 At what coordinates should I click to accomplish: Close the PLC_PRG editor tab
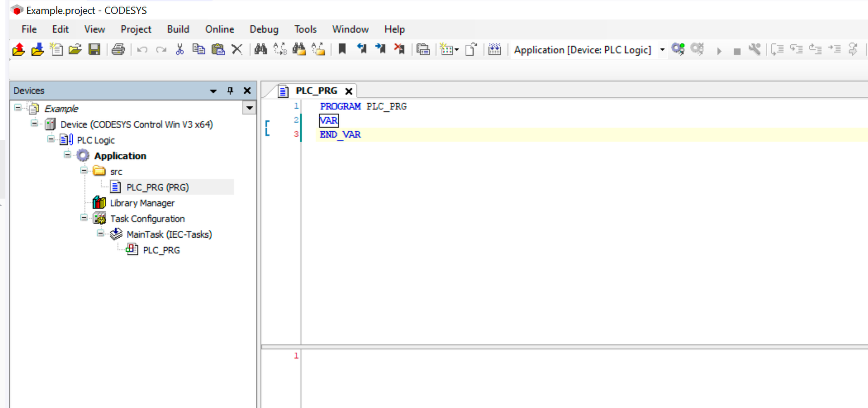point(349,91)
